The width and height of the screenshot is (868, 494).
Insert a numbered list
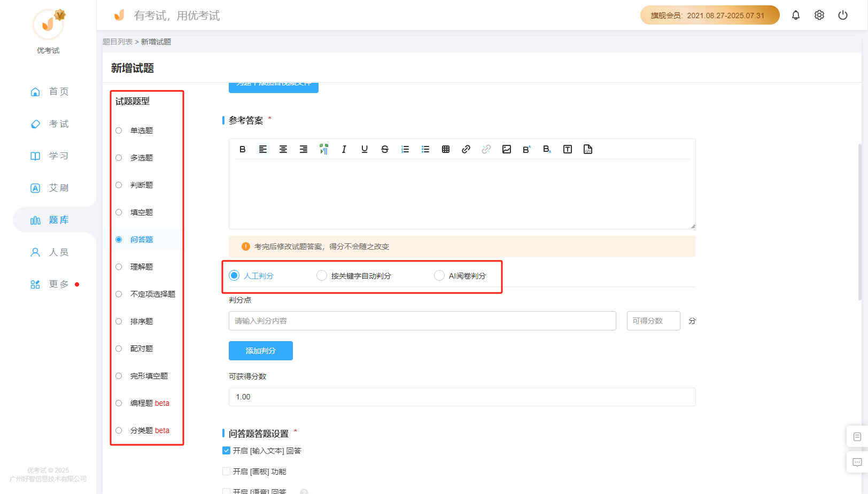(x=405, y=149)
